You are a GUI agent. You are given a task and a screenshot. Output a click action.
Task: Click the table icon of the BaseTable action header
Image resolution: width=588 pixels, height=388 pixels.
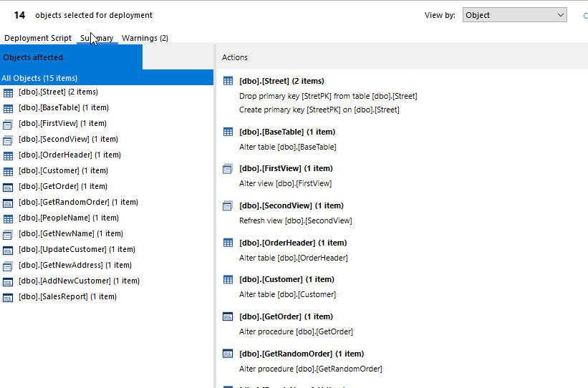[x=228, y=132]
